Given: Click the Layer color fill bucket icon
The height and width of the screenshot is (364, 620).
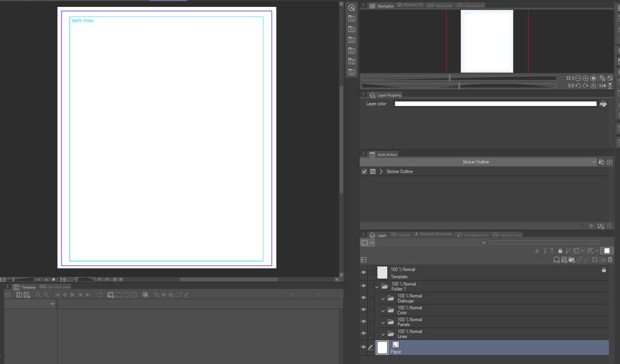Looking at the screenshot, I should [603, 104].
